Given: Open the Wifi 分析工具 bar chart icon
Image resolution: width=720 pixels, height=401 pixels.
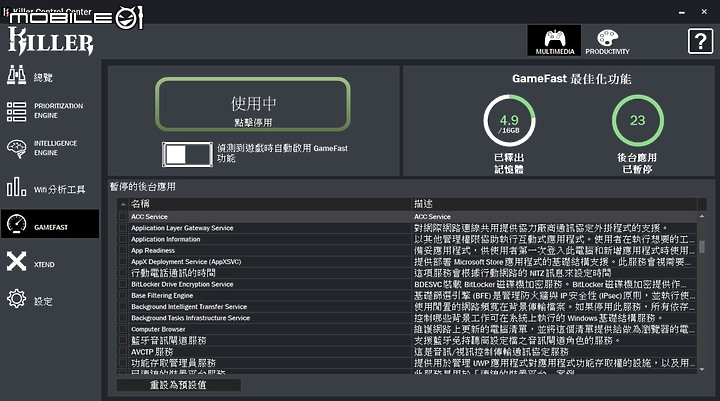Looking at the screenshot, I should (17, 187).
